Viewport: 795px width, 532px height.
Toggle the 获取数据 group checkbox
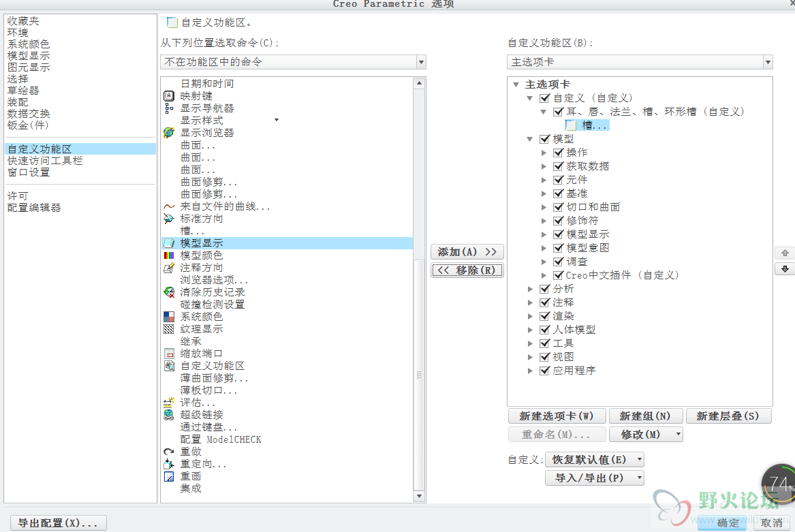coord(558,166)
